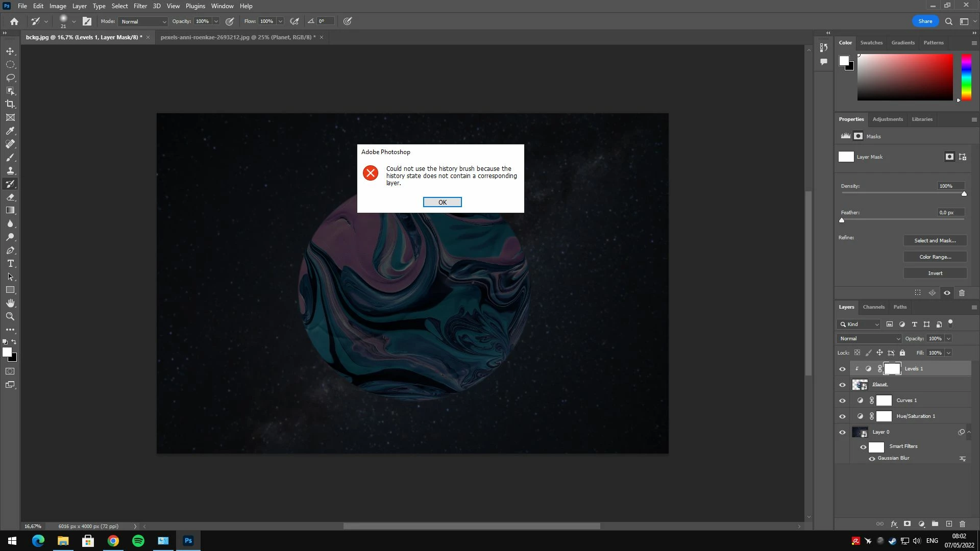980x551 pixels.
Task: Select the Gradient tool
Action: (x=10, y=210)
